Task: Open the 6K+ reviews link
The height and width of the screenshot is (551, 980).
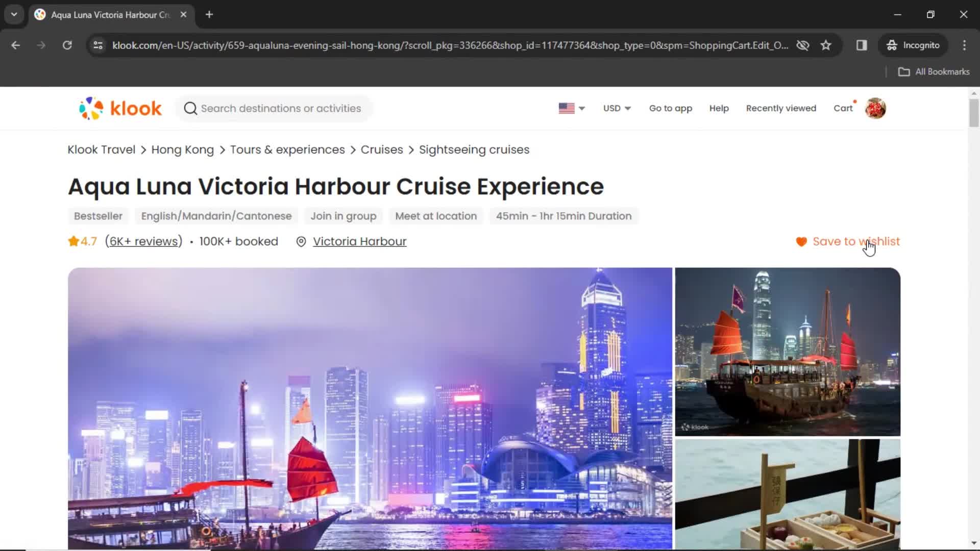Action: 143,241
